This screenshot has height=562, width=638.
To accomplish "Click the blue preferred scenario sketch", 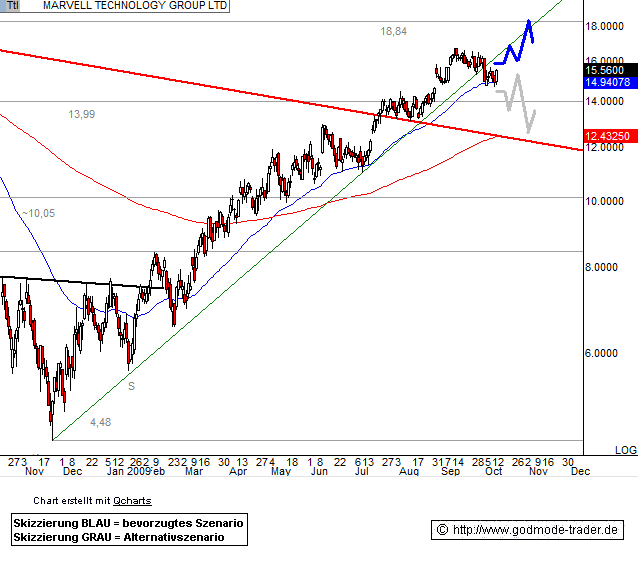I will click(x=514, y=43).
